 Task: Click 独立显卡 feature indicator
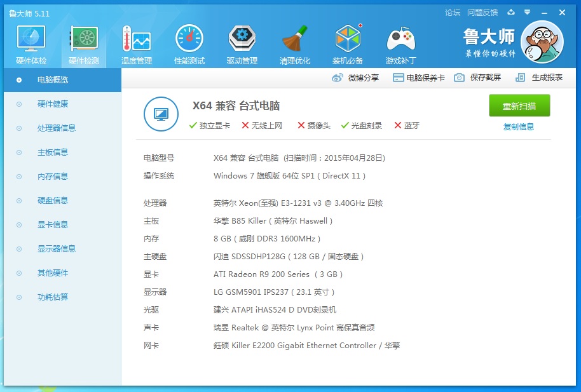click(209, 126)
